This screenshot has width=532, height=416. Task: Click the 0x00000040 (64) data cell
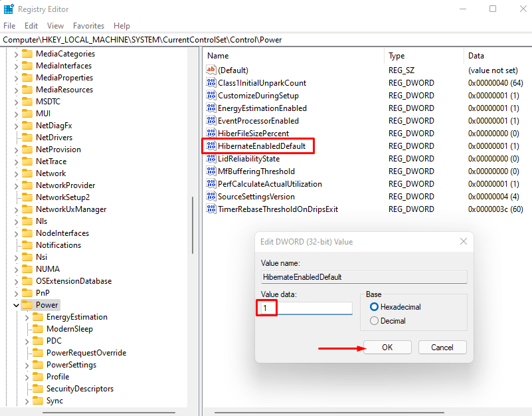(495, 83)
